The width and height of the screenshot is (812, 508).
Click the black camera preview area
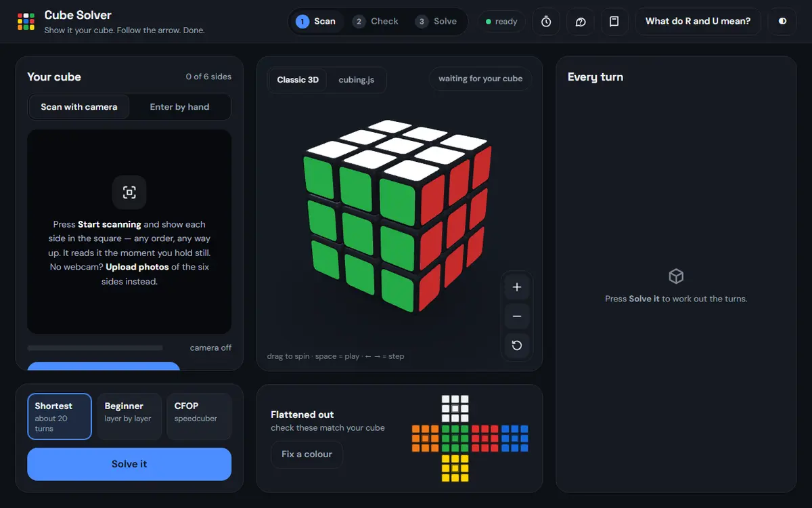(x=129, y=232)
